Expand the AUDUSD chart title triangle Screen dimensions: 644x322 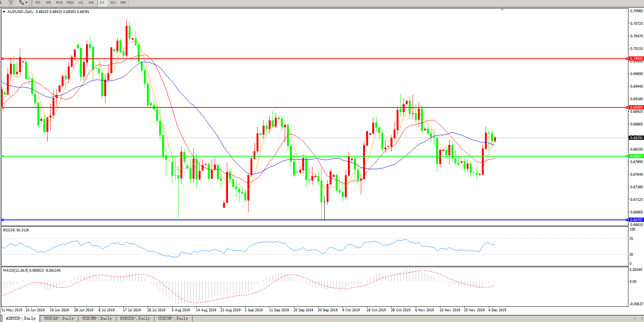point(4,12)
